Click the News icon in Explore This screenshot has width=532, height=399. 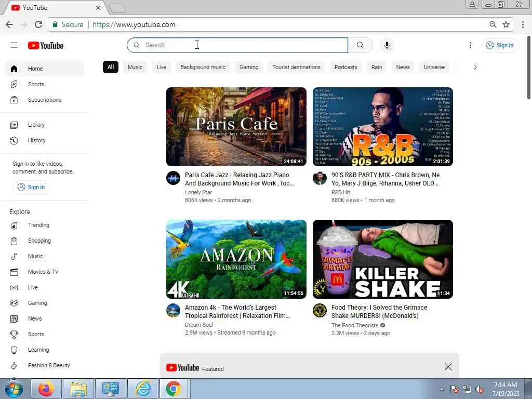click(14, 318)
